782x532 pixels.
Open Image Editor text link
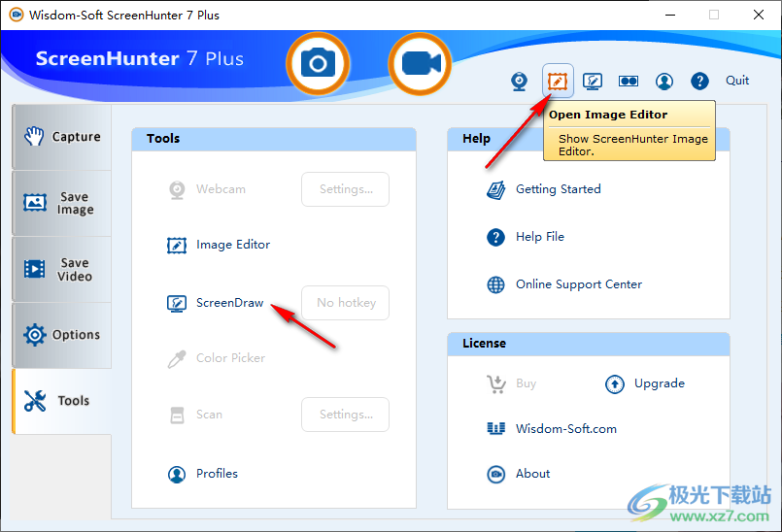(233, 245)
